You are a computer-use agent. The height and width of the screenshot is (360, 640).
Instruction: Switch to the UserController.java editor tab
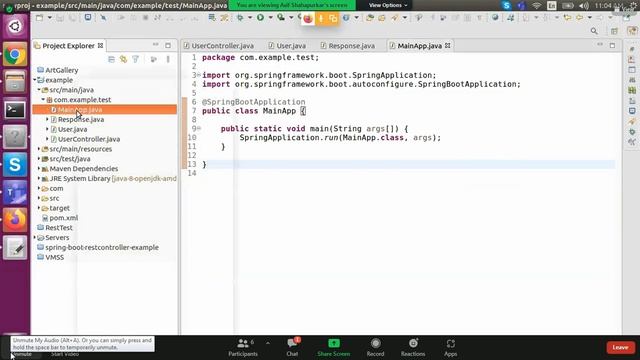pyautogui.click(x=219, y=46)
